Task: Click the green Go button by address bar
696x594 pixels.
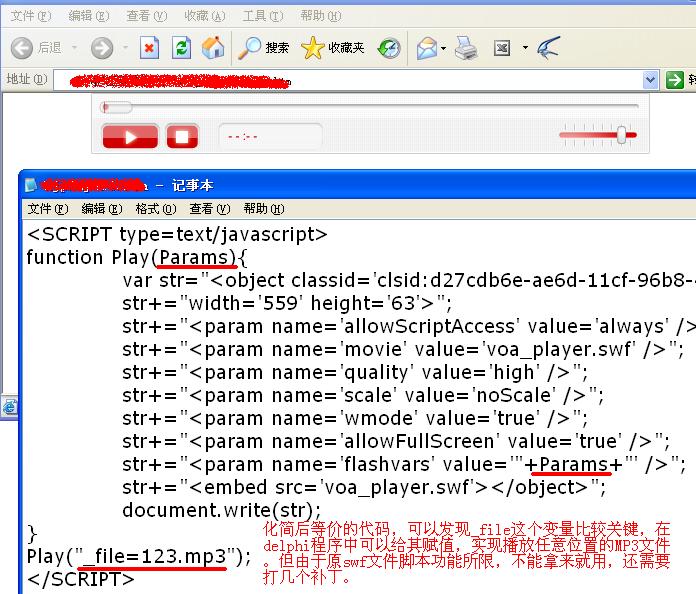Action: pos(679,79)
